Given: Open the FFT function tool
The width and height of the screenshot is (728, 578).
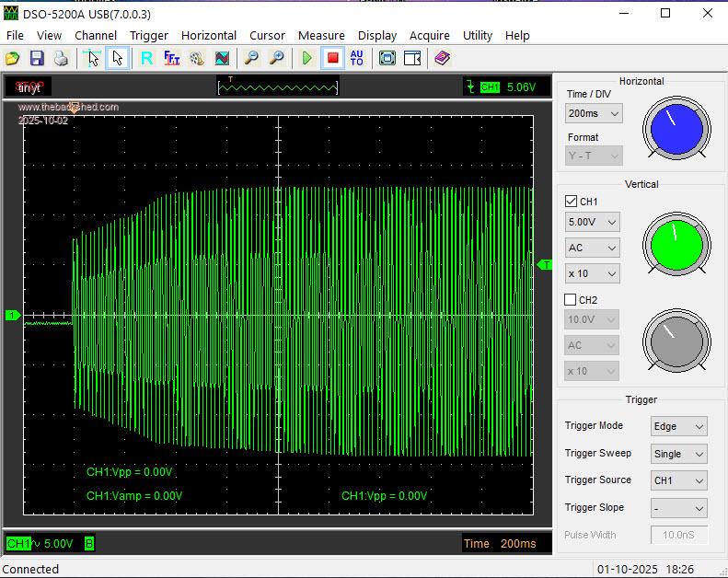Looking at the screenshot, I should click(171, 58).
